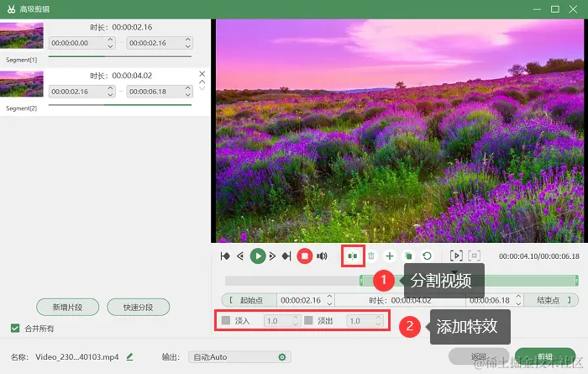The height and width of the screenshot is (374, 588).
Task: Decrease Segment[1] start time 00:00:00.00
Action: [110, 46]
